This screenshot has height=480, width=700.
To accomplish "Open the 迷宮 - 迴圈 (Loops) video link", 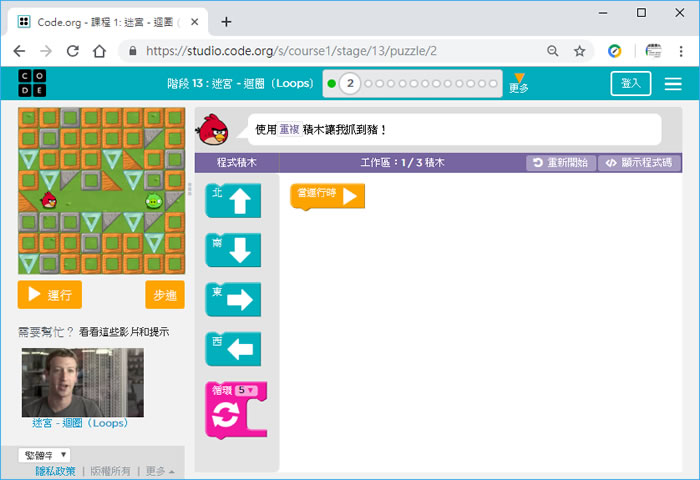I will pyautogui.click(x=80, y=423).
